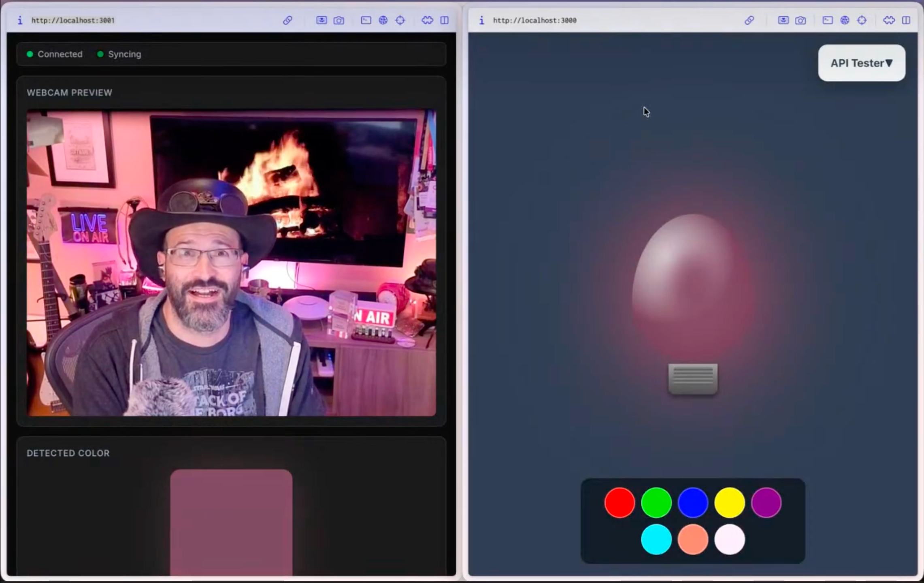Viewport: 924px width, 583px height.
Task: Activate the crosshair picker icon in the localhost:3001 pane
Action: click(400, 20)
